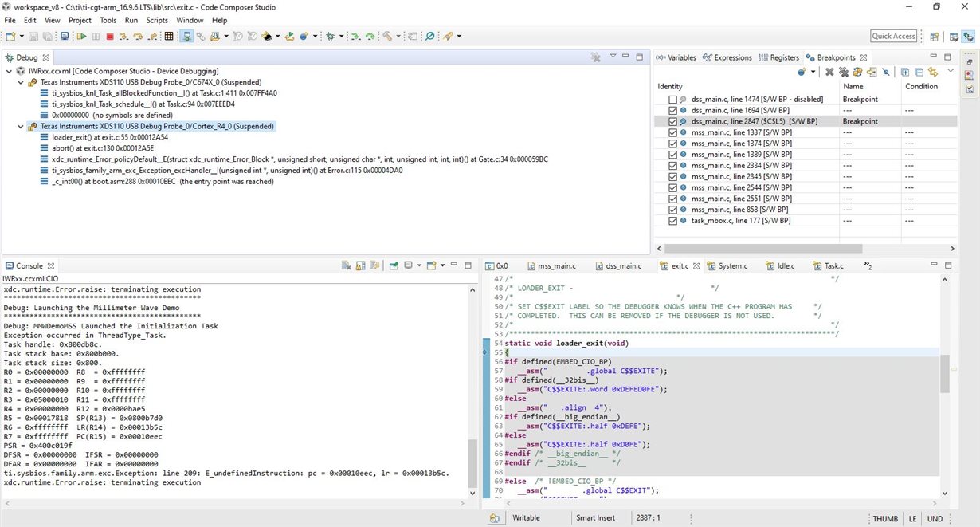Click Remove All Breakpoints double-X icon
Viewport: 980px width, 527px height.
tap(844, 72)
